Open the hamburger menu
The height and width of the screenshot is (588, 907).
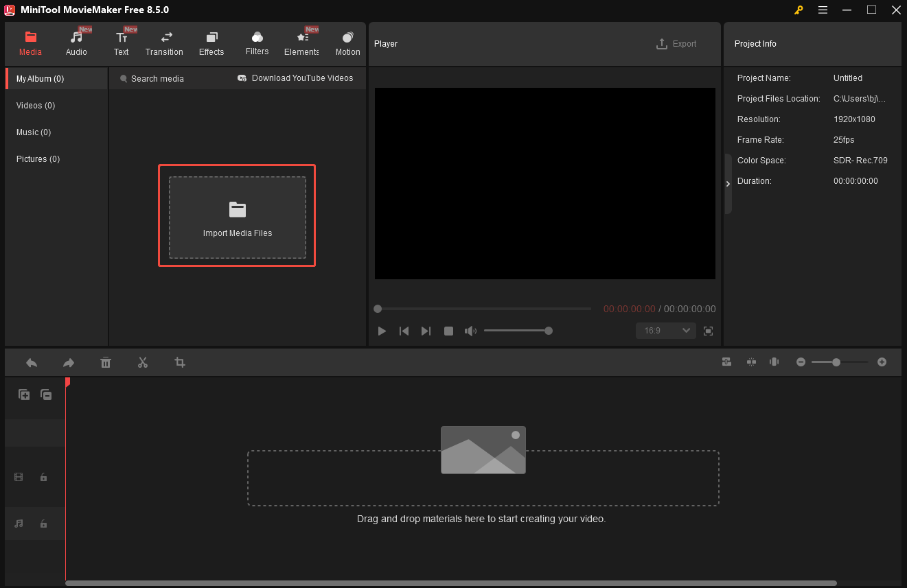(x=822, y=10)
